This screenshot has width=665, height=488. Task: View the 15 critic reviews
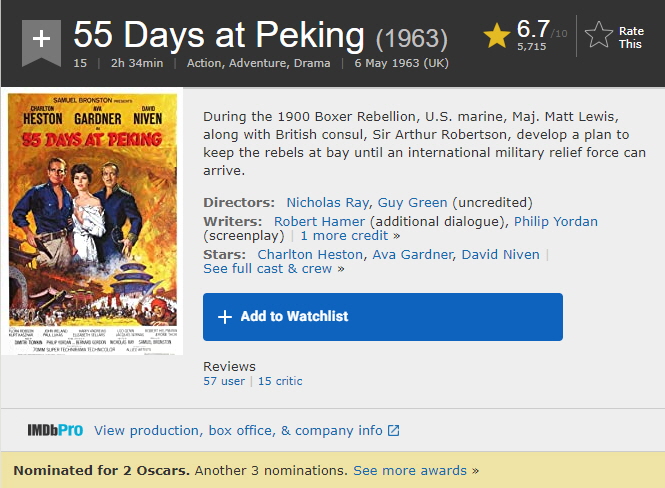point(280,381)
